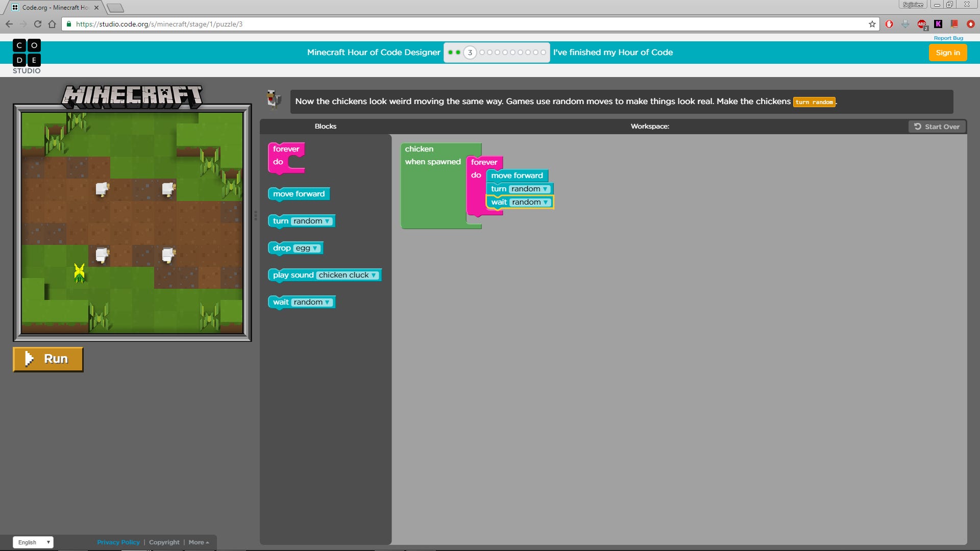Open the More footer menu
The height and width of the screenshot is (551, 980).
pyautogui.click(x=199, y=542)
